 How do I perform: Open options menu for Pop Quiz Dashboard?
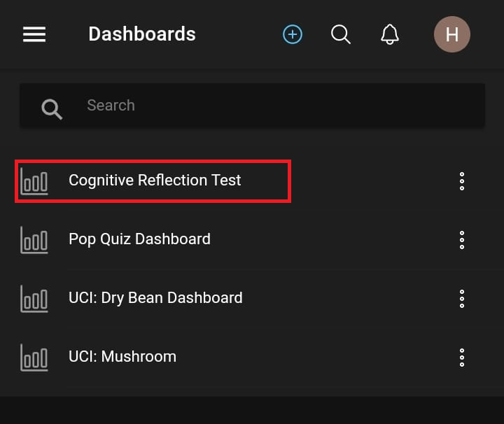coord(462,239)
